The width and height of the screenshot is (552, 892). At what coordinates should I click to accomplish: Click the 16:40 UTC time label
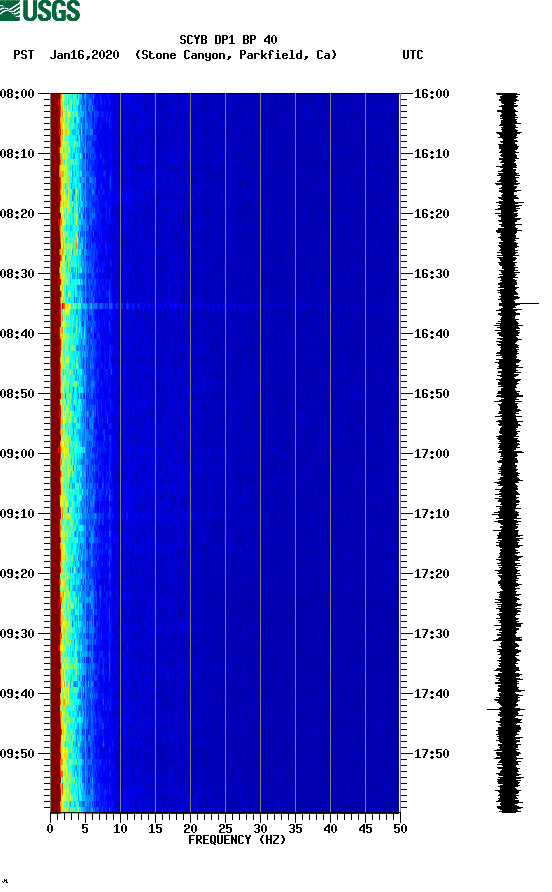[431, 334]
